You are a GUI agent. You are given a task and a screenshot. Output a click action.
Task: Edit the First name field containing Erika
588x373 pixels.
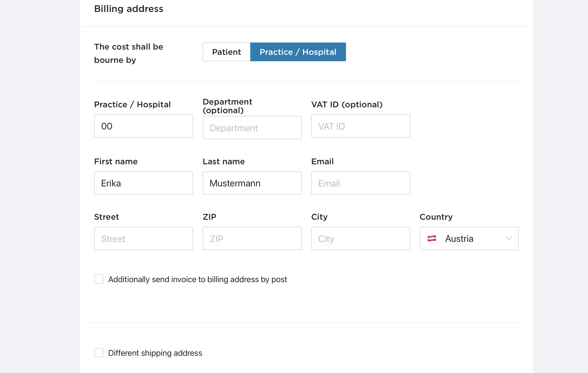pos(144,183)
